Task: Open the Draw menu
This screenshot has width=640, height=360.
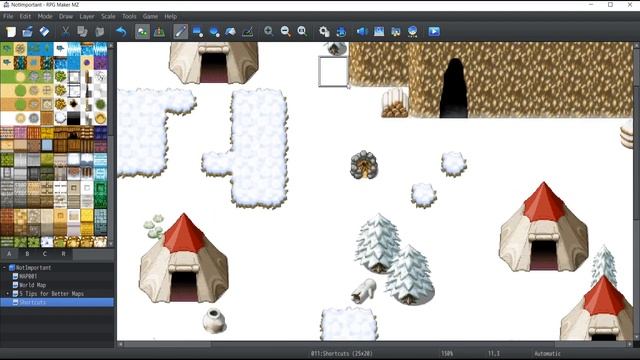Action: (x=66, y=16)
